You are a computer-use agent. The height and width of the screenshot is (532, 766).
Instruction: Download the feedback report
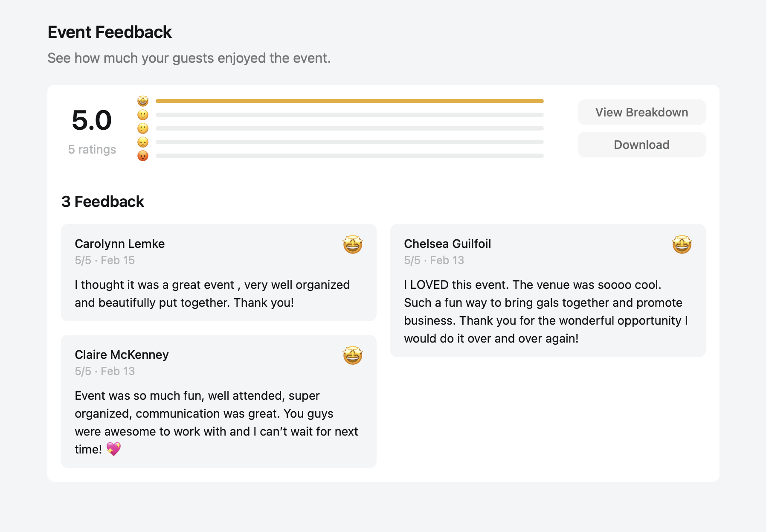(641, 145)
